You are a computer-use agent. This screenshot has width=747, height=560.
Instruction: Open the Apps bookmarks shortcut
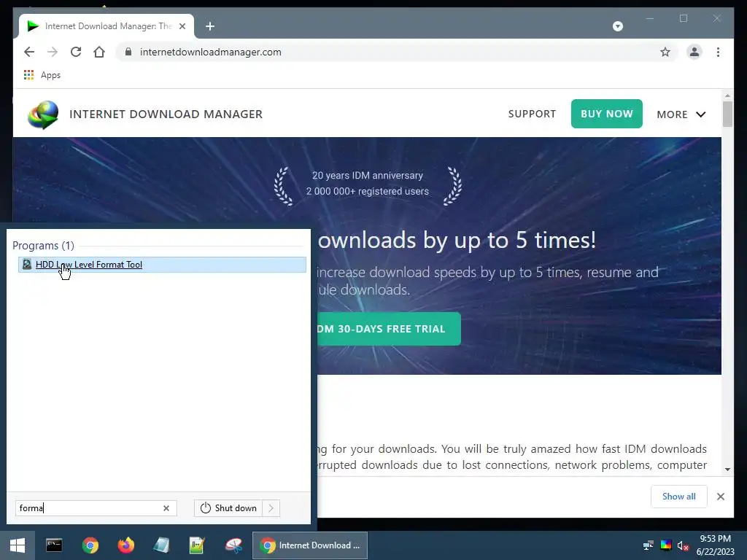(42, 75)
